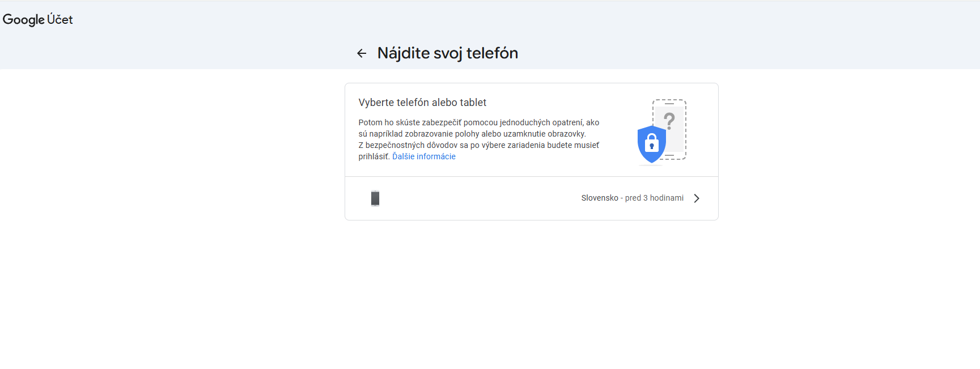Click the 'Účet' label beside Google
The height and width of the screenshot is (369, 980).
(x=60, y=20)
